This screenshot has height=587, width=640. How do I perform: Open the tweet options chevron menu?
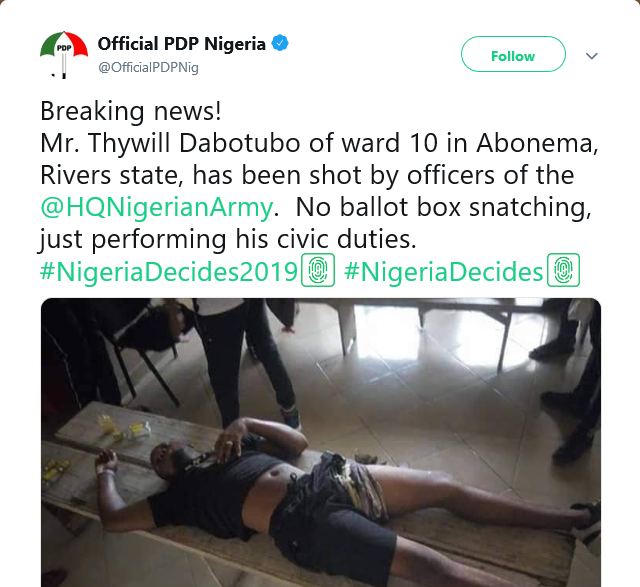[x=591, y=56]
